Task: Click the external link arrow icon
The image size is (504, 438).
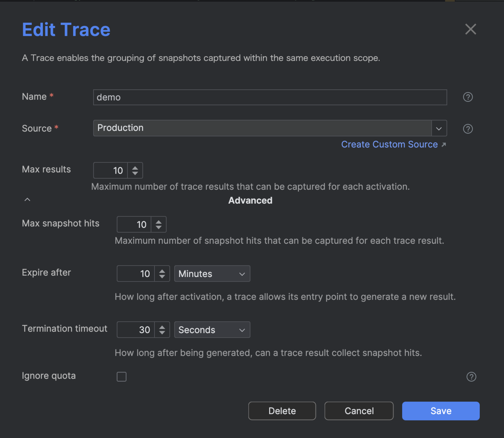Action: (444, 145)
